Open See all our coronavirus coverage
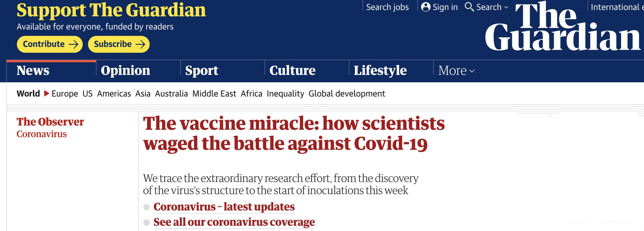Image resolution: width=644 pixels, height=231 pixels. pos(234,222)
